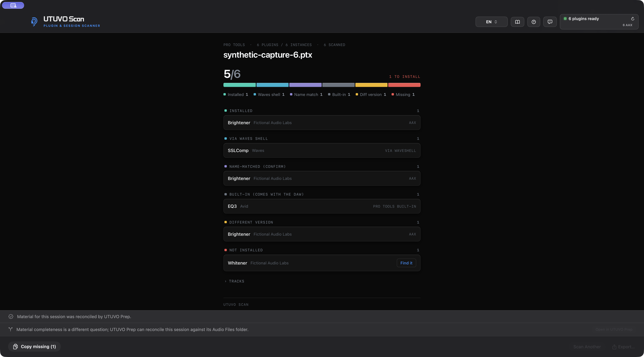The width and height of the screenshot is (644, 357).
Task: Click the branch icon beside Material completeness
Action: (x=11, y=329)
